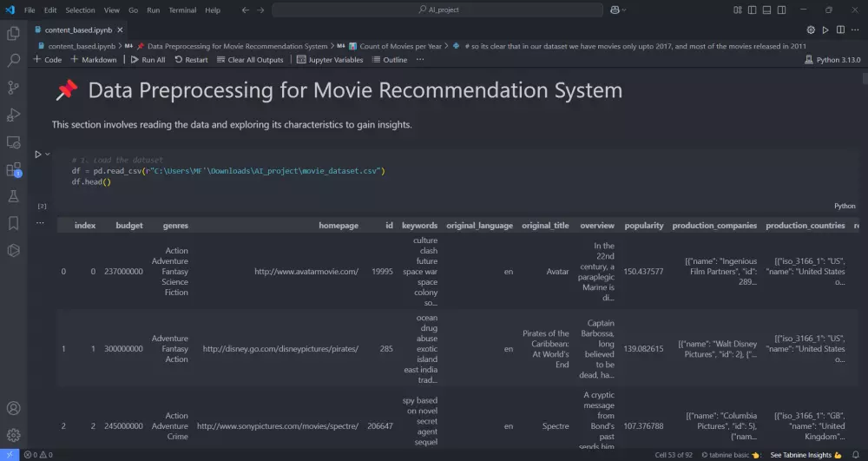Show the notebook Outline
The height and width of the screenshot is (461, 868).
(390, 60)
